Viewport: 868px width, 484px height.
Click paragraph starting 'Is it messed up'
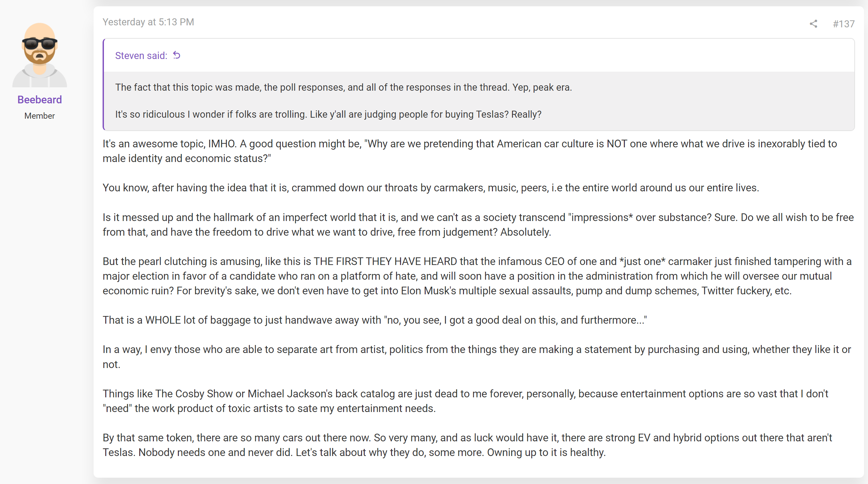pos(478,225)
